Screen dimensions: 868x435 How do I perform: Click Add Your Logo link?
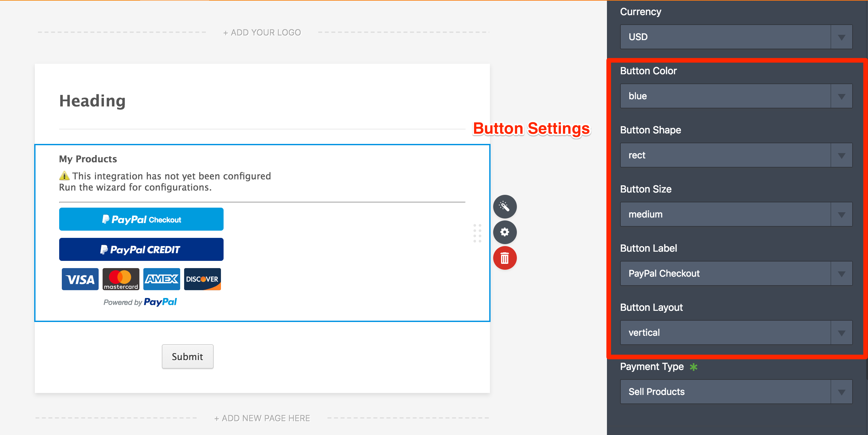pyautogui.click(x=262, y=33)
